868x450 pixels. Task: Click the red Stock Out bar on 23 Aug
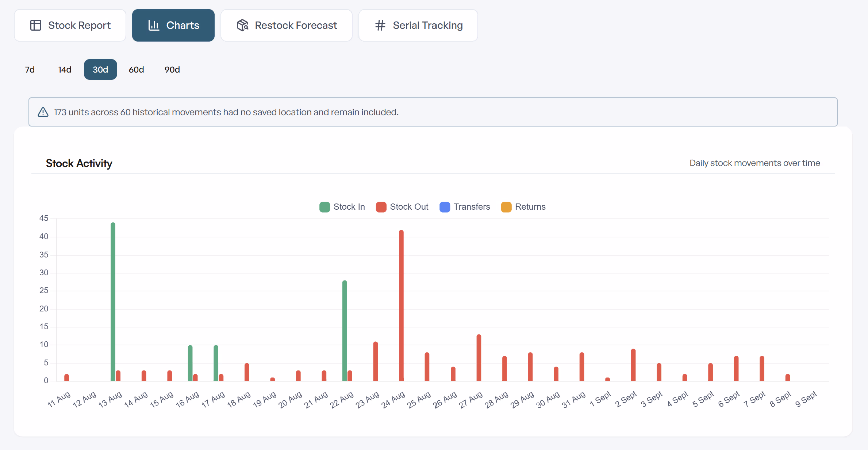[376, 361]
